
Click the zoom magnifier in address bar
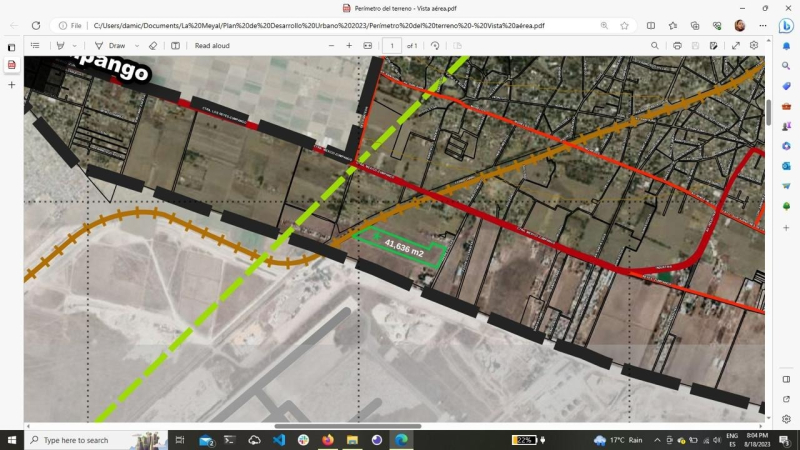(604, 26)
